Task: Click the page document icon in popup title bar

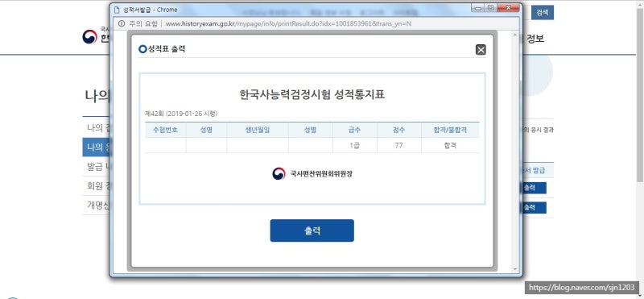Action: pyautogui.click(x=117, y=9)
